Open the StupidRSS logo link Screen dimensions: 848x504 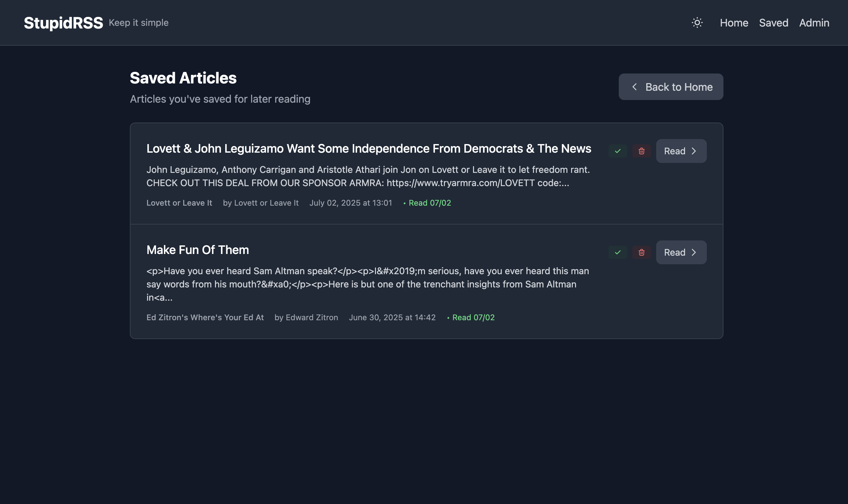click(x=63, y=23)
